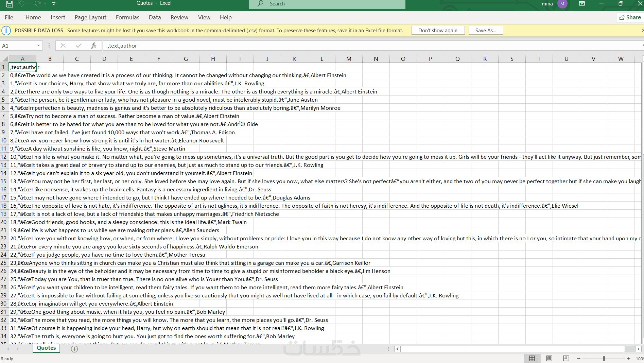Click the Share button
This screenshot has height=363, width=644.
630,17
